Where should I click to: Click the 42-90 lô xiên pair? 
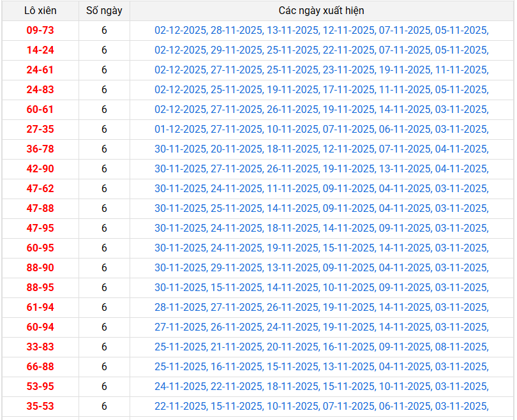point(40,169)
